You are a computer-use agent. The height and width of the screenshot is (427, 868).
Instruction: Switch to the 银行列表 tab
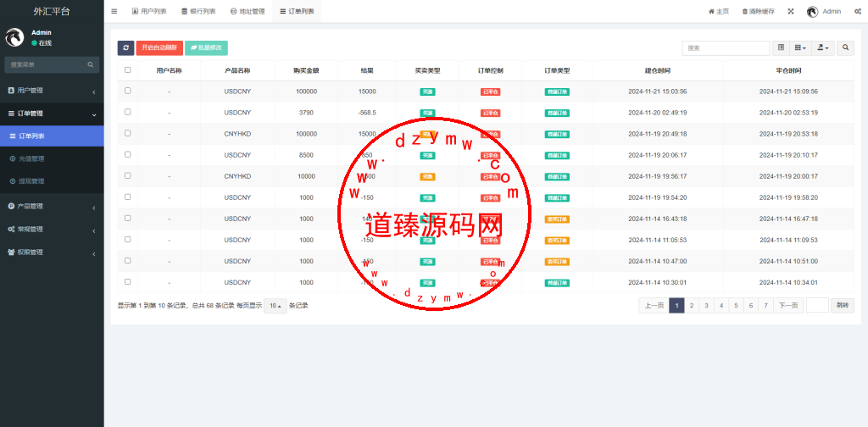click(x=198, y=11)
